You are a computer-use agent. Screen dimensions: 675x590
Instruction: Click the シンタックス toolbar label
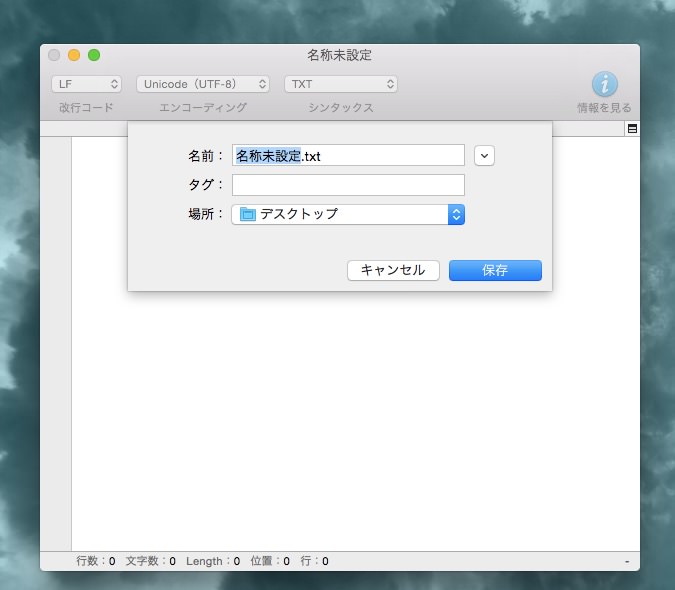pos(341,108)
